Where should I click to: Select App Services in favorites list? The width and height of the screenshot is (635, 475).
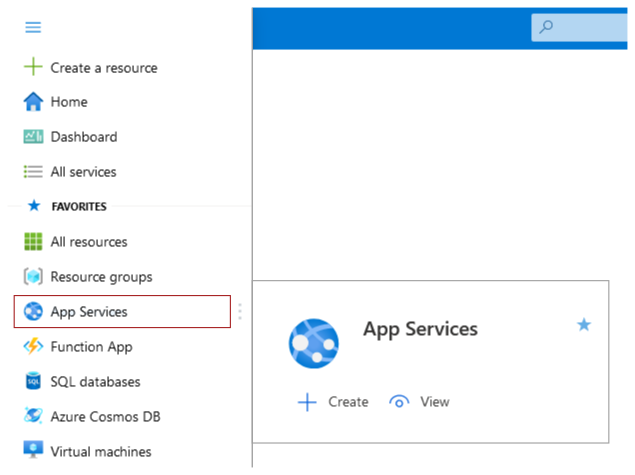point(122,311)
